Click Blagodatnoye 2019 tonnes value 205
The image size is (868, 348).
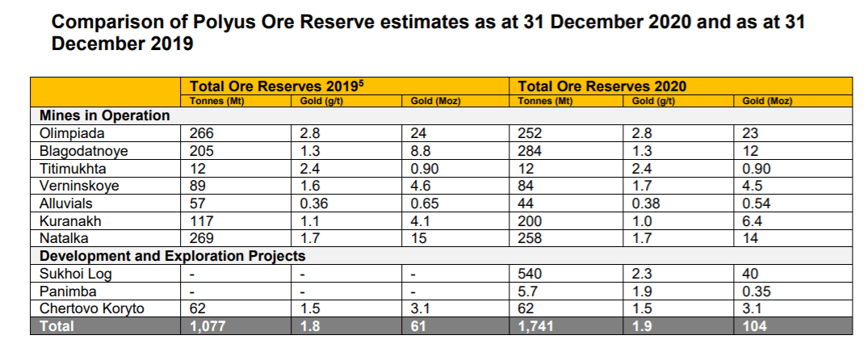click(202, 151)
